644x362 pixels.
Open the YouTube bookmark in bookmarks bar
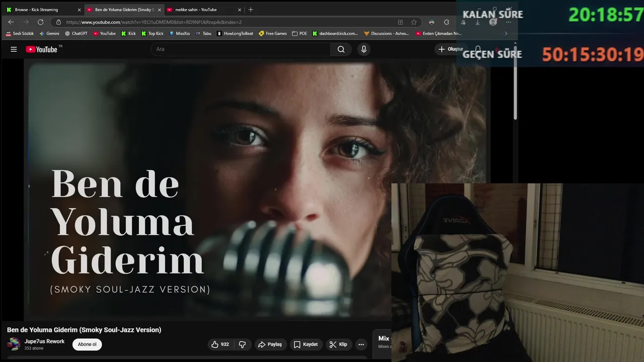104,34
